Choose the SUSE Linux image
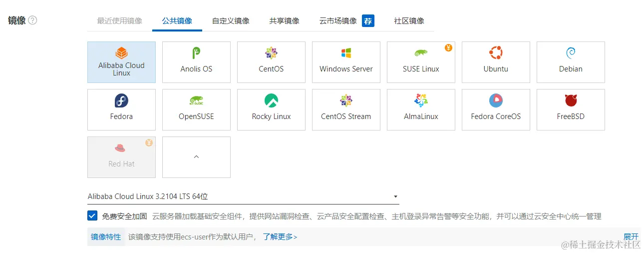This screenshot has width=644, height=253. click(x=421, y=62)
